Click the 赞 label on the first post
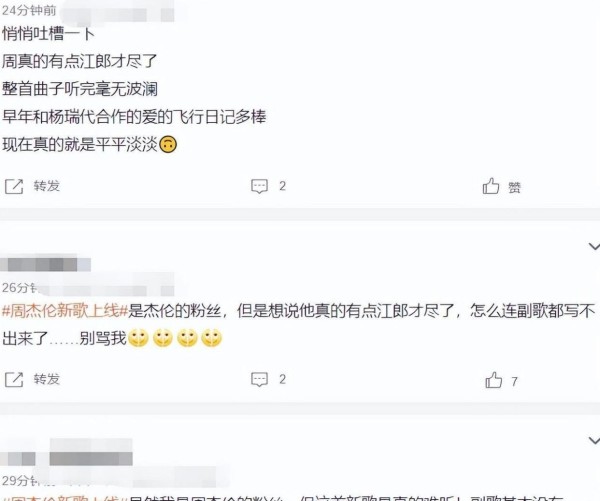Screen dimensions: 600x501 pyautogui.click(x=514, y=188)
